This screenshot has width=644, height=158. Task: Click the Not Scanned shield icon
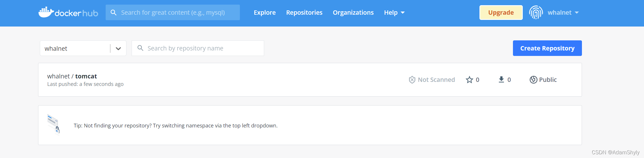412,80
